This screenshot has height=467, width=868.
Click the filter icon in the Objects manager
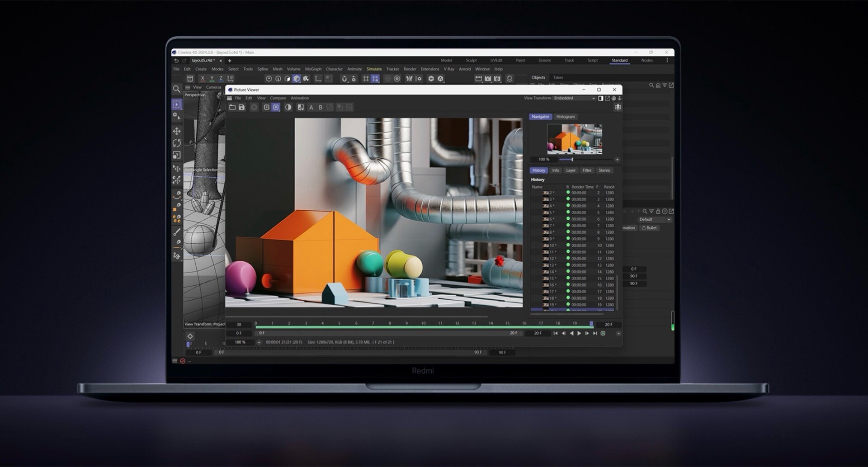pyautogui.click(x=665, y=85)
